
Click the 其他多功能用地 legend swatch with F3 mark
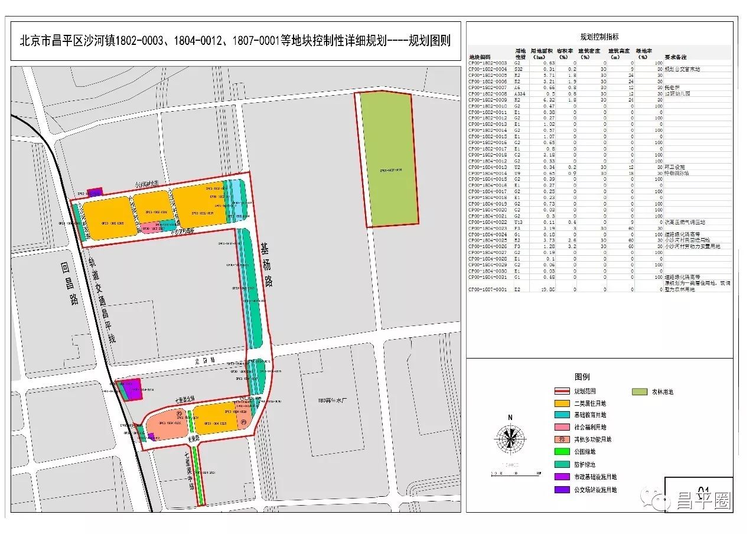click(x=562, y=439)
